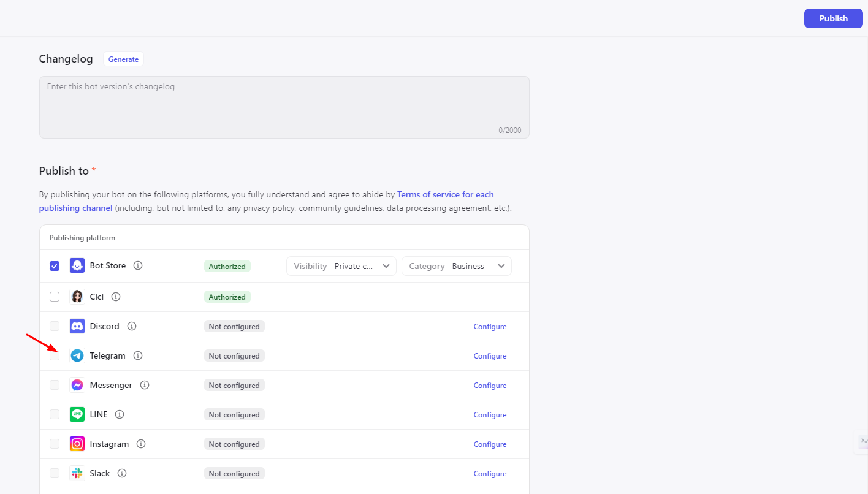The height and width of the screenshot is (494, 868).
Task: Click Configure for Slack
Action: tap(490, 474)
